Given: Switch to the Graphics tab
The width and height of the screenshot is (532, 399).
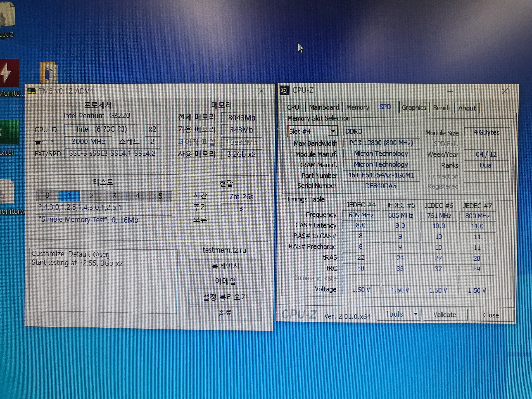Looking at the screenshot, I should 414,108.
